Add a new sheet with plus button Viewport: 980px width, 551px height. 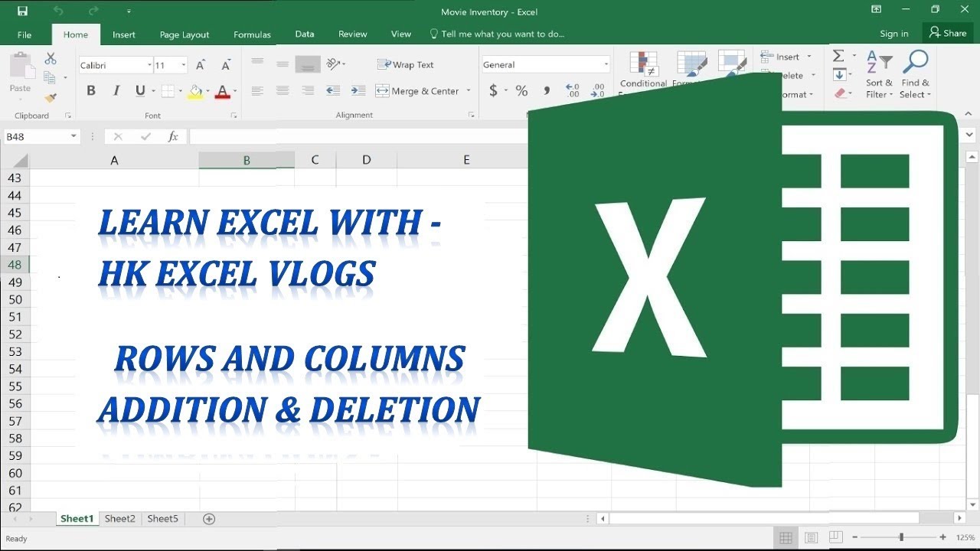point(209,519)
